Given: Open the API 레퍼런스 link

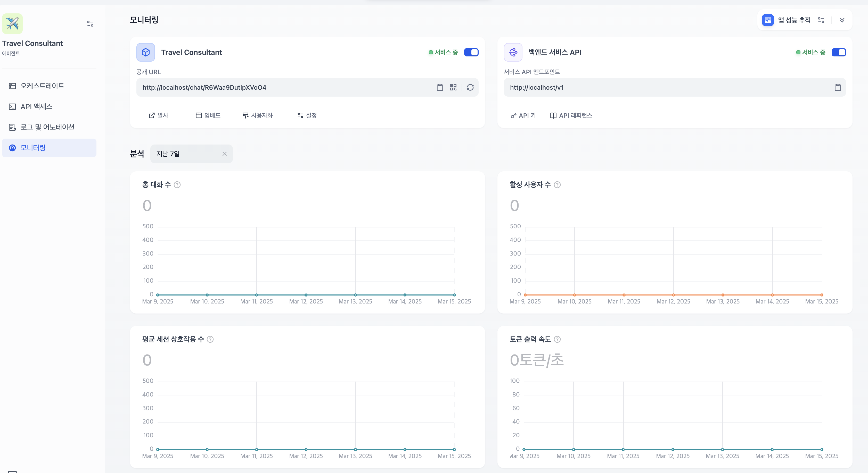Looking at the screenshot, I should 571,115.
